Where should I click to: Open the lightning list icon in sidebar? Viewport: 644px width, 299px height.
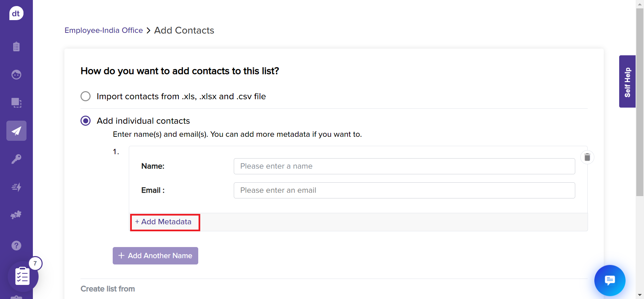click(16, 187)
